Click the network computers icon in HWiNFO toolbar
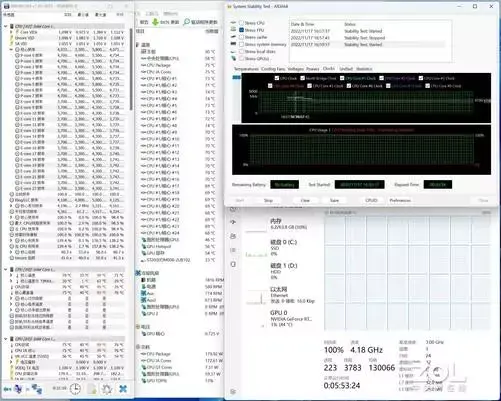This screenshot has height=401, width=501. (37, 389)
